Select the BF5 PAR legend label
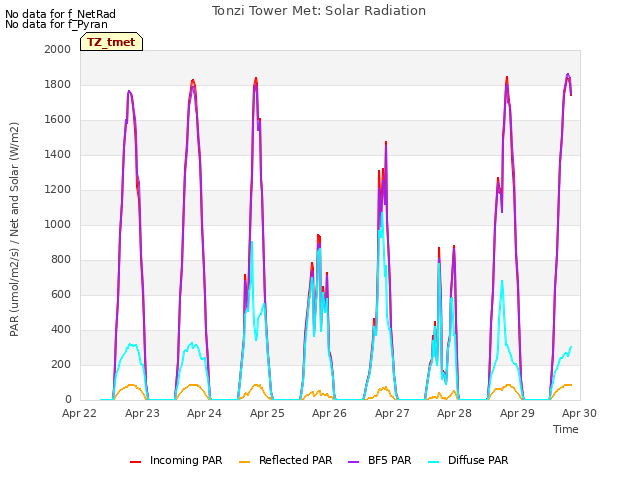Screen dimensions: 640x480 (x=390, y=460)
